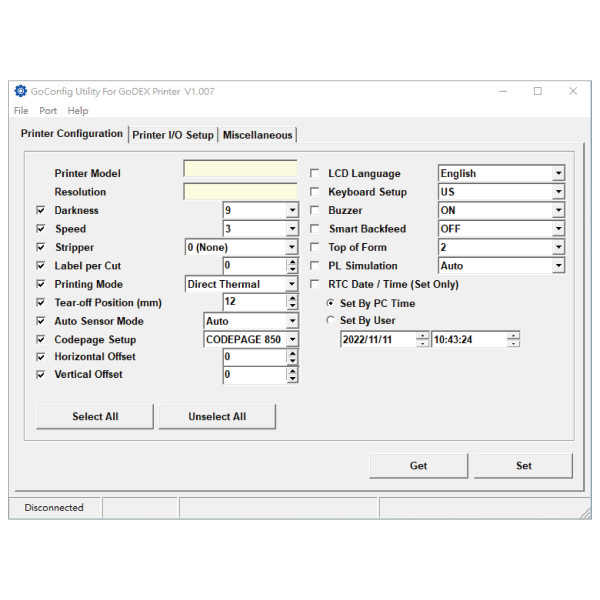The image size is (600, 600).
Task: Uncheck the Speed checkbox
Action: point(40,228)
